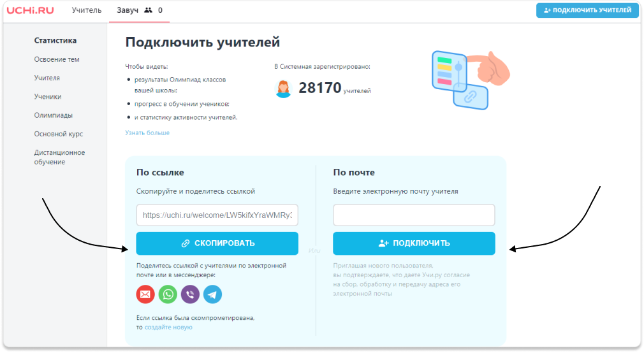Click text Введите электронную почту учителя

[x=395, y=191]
